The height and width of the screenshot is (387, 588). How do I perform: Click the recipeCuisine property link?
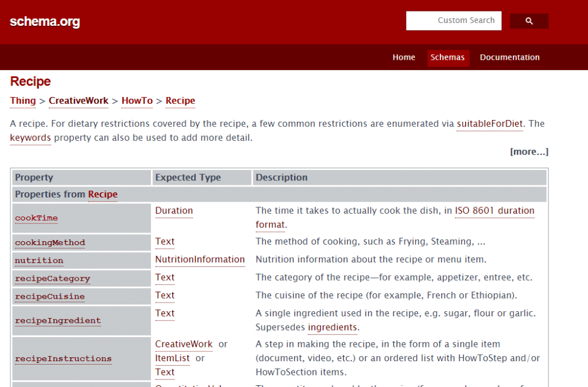tap(49, 296)
